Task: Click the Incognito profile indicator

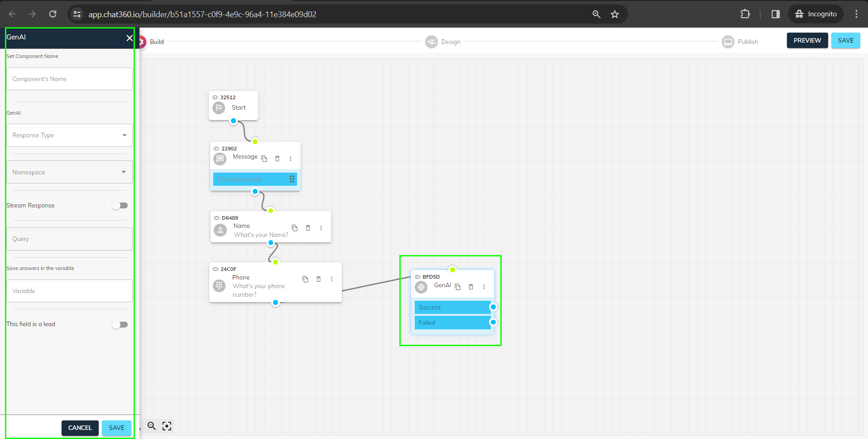Action: (x=816, y=14)
